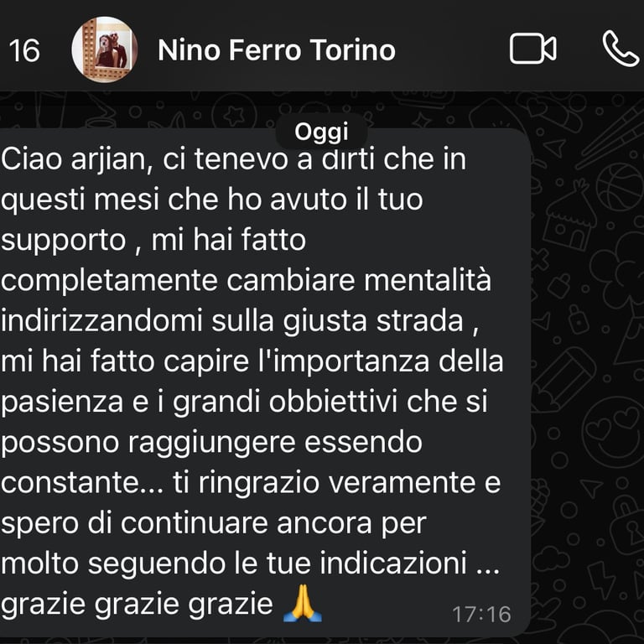644x644 pixels.
Task: Tap the word 'pasienza' in the message
Action: coord(62,402)
